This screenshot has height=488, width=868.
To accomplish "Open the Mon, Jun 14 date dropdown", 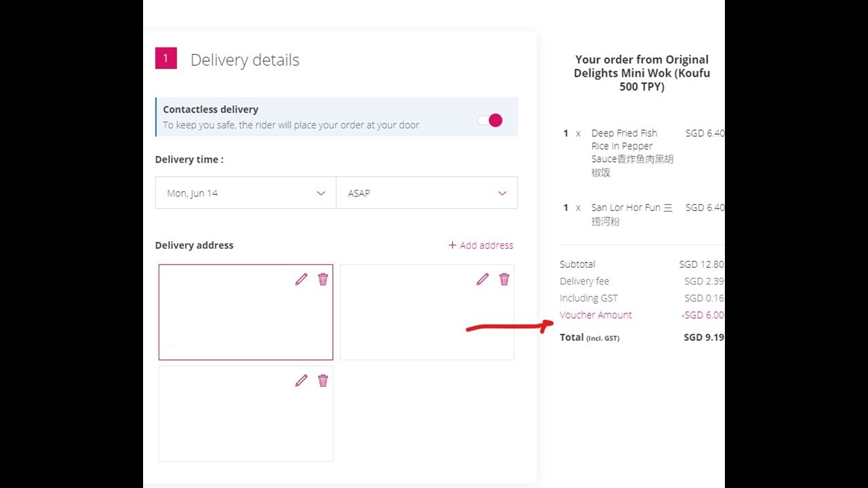I will [x=245, y=193].
